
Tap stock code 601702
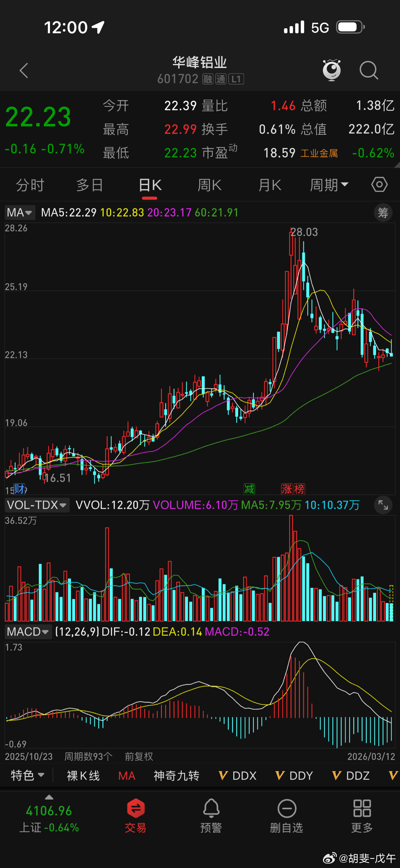coord(178,79)
